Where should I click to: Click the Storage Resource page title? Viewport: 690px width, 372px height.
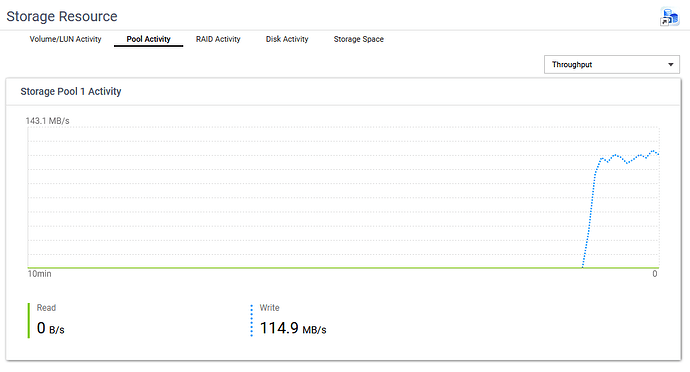(x=62, y=16)
